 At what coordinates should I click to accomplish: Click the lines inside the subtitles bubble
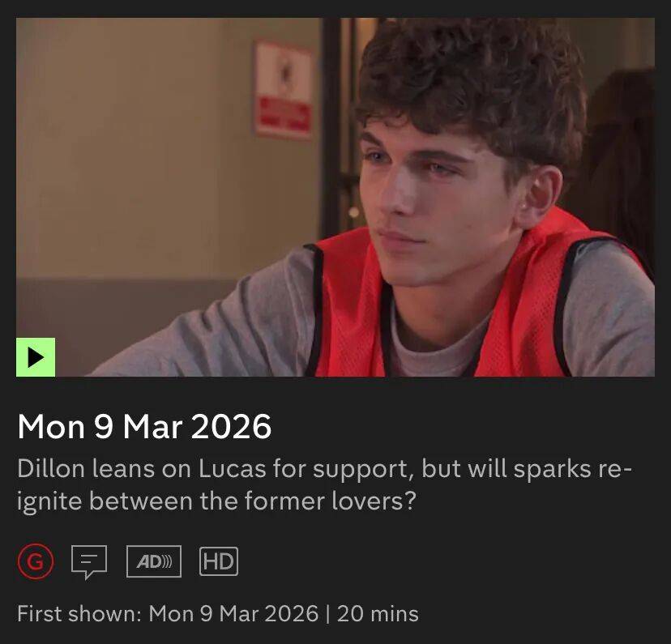pos(89,558)
